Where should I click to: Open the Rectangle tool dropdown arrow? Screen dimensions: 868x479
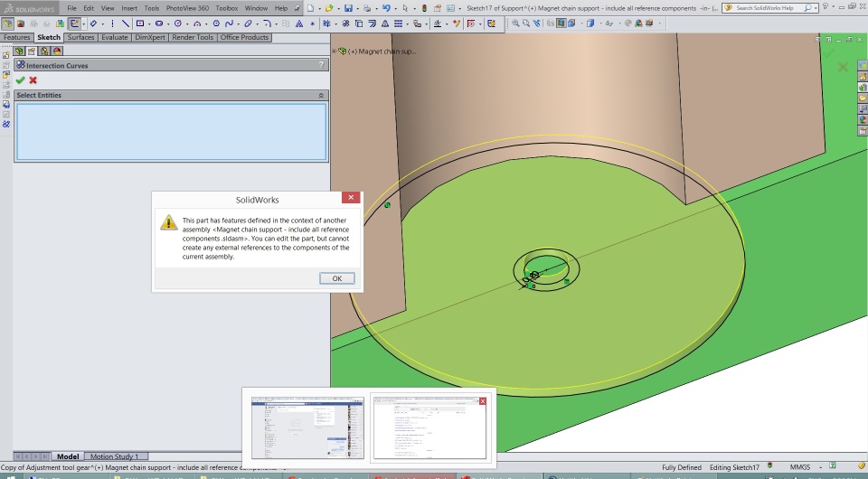149,23
